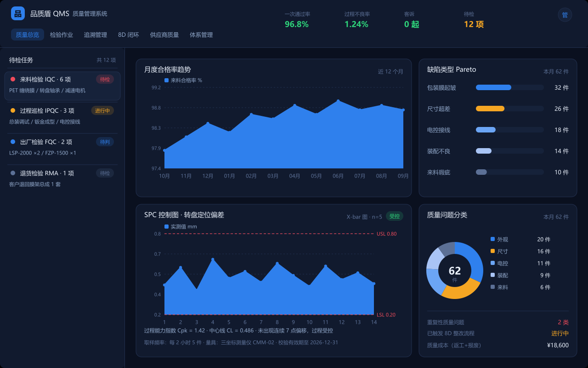588x368 pixels.
Task: Open the 体系管理 tab
Action: point(201,34)
